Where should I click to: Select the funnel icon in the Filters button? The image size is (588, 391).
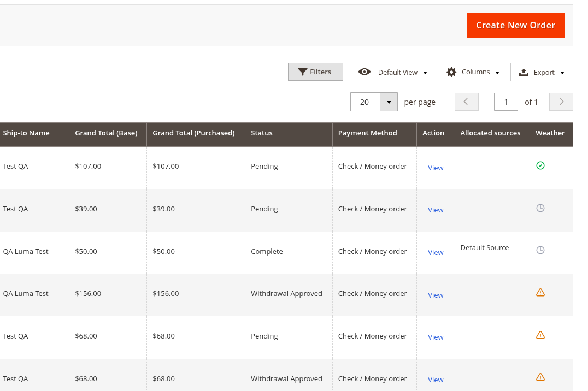pos(303,72)
